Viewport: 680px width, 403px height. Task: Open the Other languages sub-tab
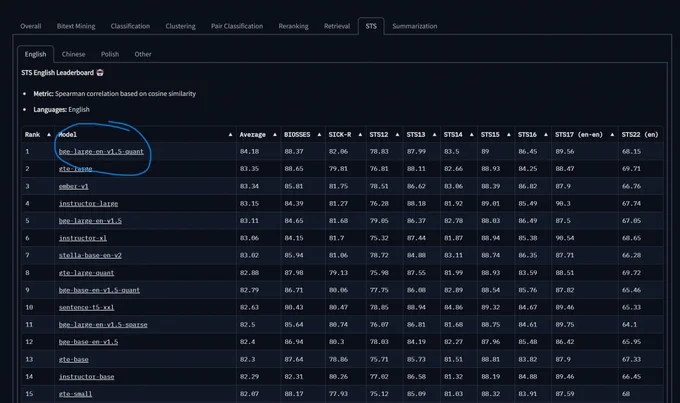[143, 54]
